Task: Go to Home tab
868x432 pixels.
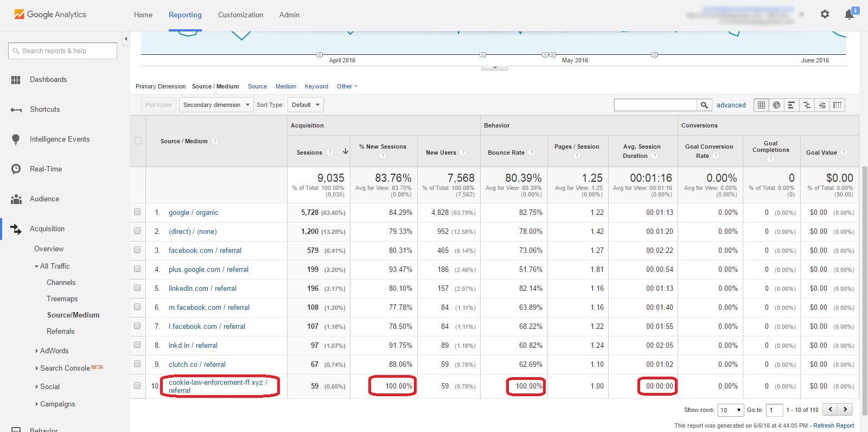Action: pyautogui.click(x=143, y=15)
